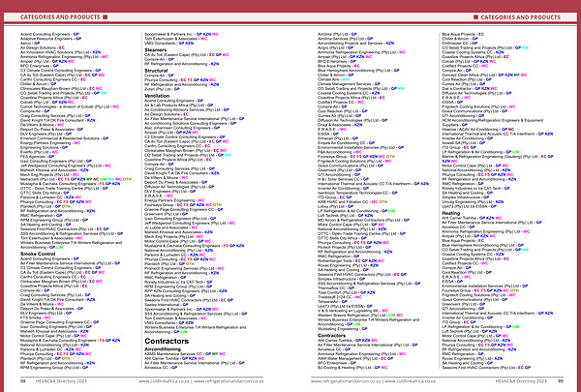Select the 'H & I Solar Services CC' entry
This screenshot has height=392, width=581.
[343, 179]
